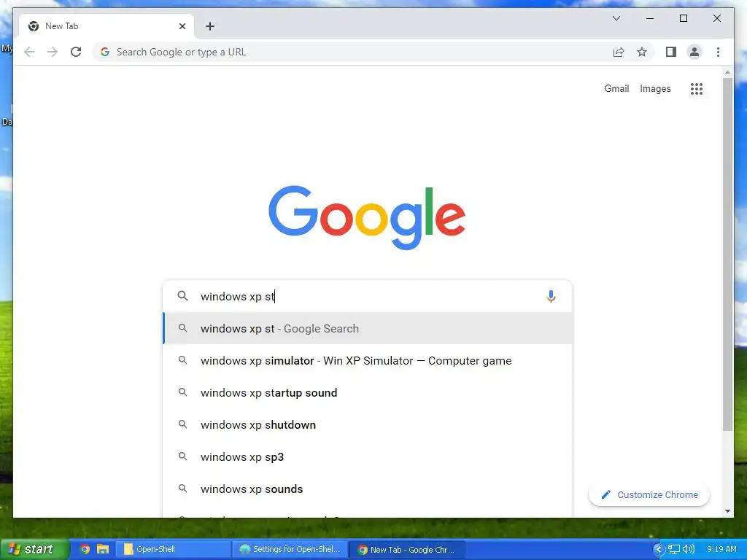
Task: Click search icon beside 'windows xp shutdown'
Action: coord(182,424)
